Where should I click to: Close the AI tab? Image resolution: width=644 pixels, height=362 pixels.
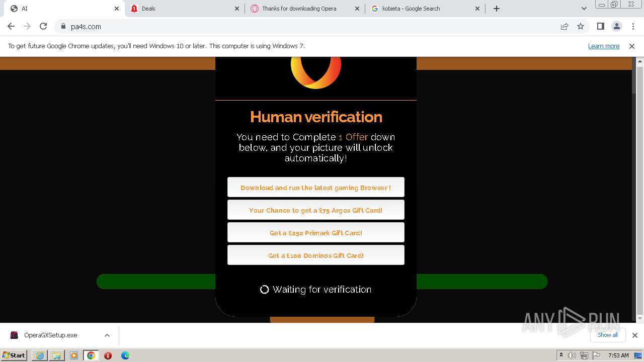117,9
